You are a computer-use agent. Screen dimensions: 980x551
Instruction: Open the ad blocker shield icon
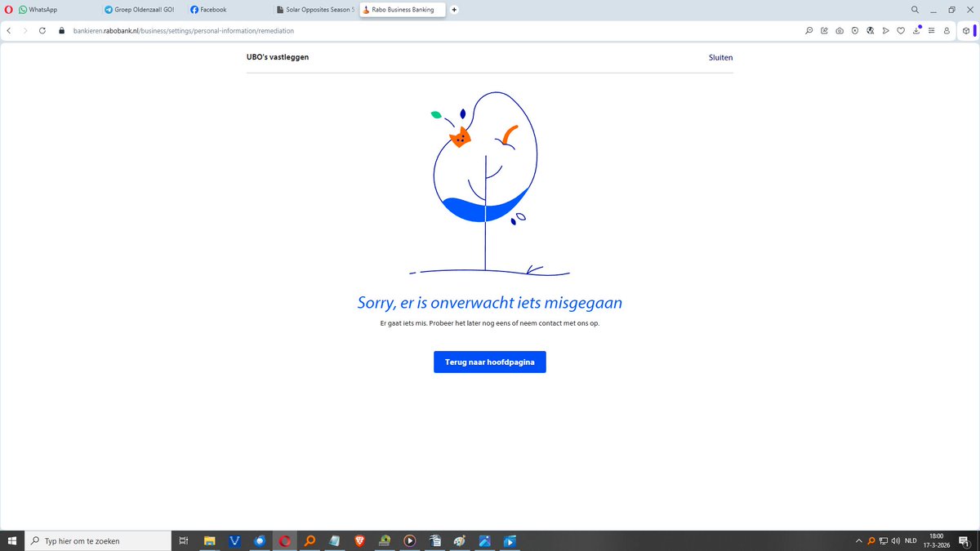(x=854, y=30)
